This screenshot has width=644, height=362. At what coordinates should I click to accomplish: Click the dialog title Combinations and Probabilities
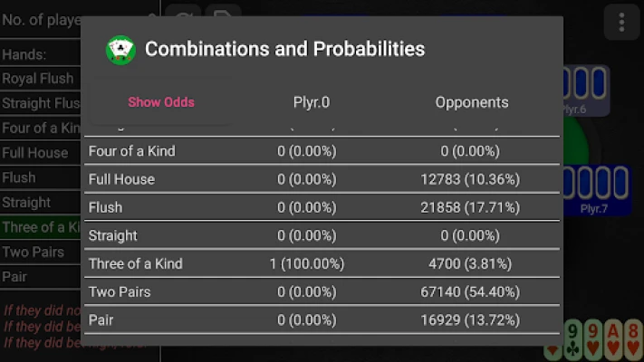tap(284, 49)
